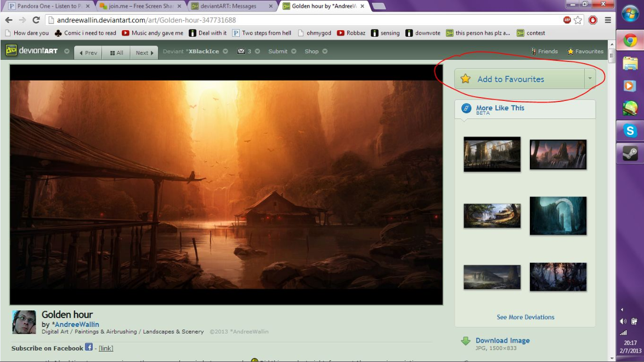Open the Adblock Plus extension icon

click(567, 20)
